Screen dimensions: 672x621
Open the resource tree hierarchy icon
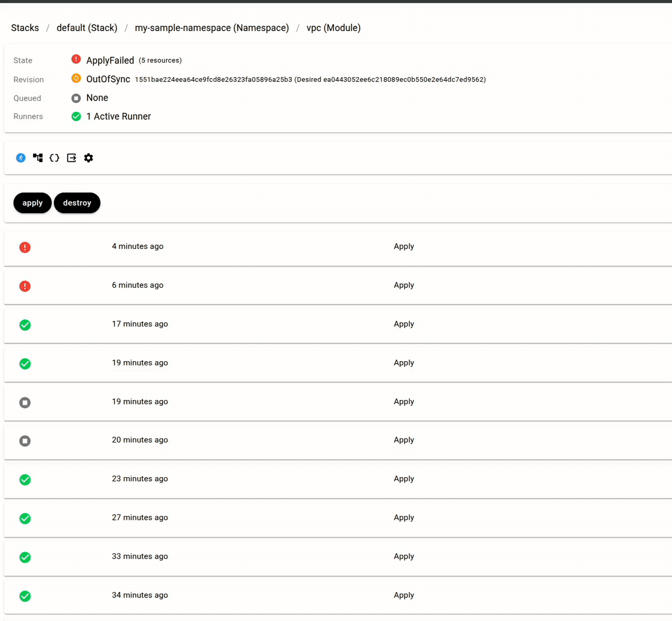(x=38, y=158)
